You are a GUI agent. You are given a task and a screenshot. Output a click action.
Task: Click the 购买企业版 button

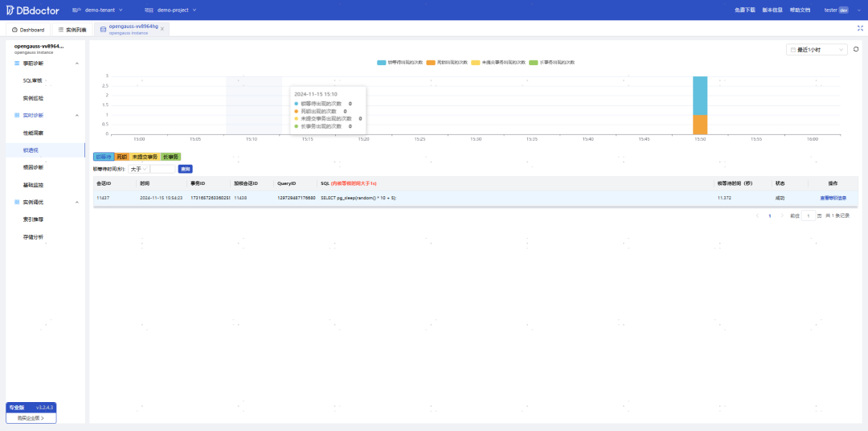click(x=31, y=418)
